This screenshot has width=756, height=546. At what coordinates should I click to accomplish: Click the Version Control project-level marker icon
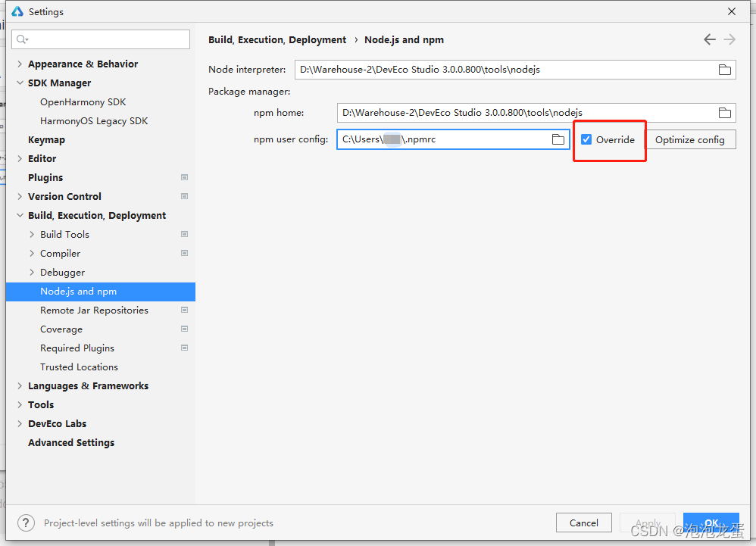(184, 197)
